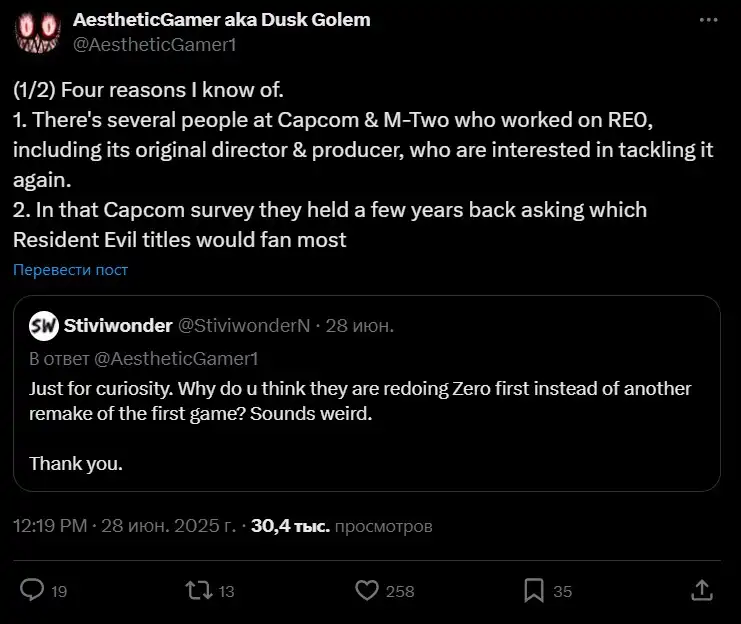Bookmark this post
This screenshot has width=741, height=624.
point(535,590)
